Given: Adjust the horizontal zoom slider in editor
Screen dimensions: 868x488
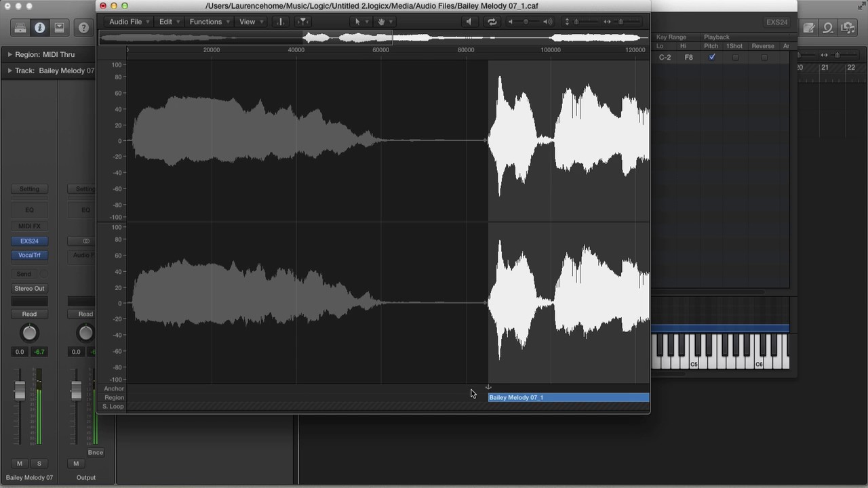Looking at the screenshot, I should [x=620, y=22].
